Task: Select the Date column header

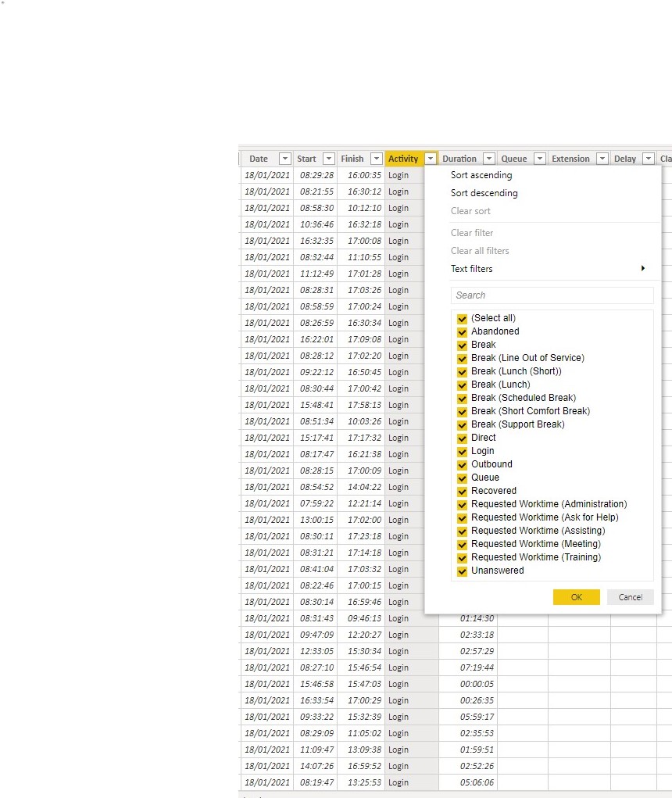Action: [x=259, y=159]
